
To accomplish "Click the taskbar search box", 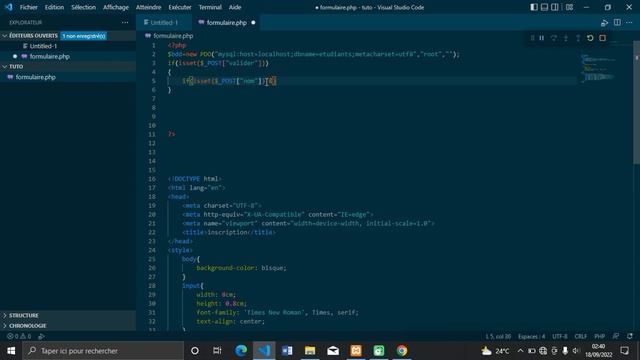I will click(x=103, y=351).
